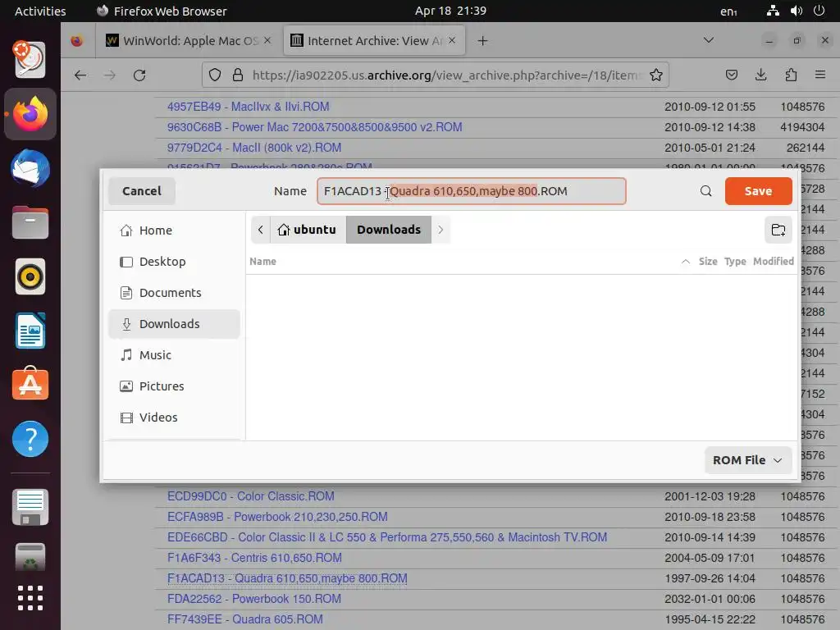Image resolution: width=840 pixels, height=630 pixels.
Task: Open the Power Mac 7200&7500&8500&9500 v2.ROM link
Action: pyautogui.click(x=314, y=127)
